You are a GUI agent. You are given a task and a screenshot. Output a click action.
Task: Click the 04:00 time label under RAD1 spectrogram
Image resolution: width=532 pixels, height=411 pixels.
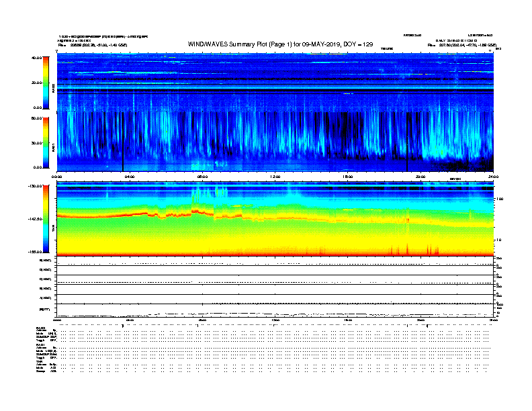pyautogui.click(x=130, y=177)
